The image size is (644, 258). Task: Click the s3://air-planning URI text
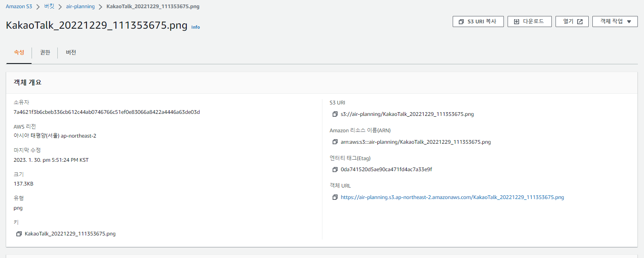(x=407, y=114)
